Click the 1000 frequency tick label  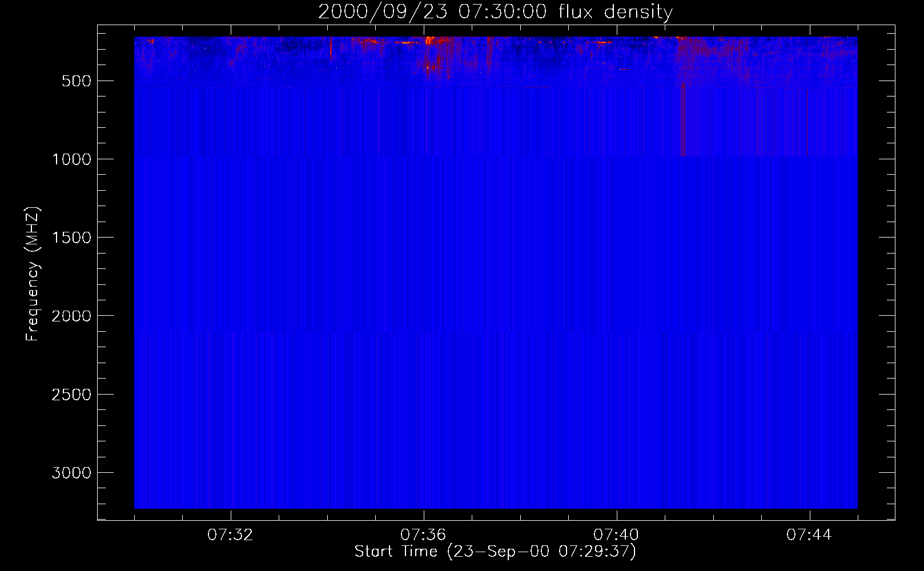[71, 159]
